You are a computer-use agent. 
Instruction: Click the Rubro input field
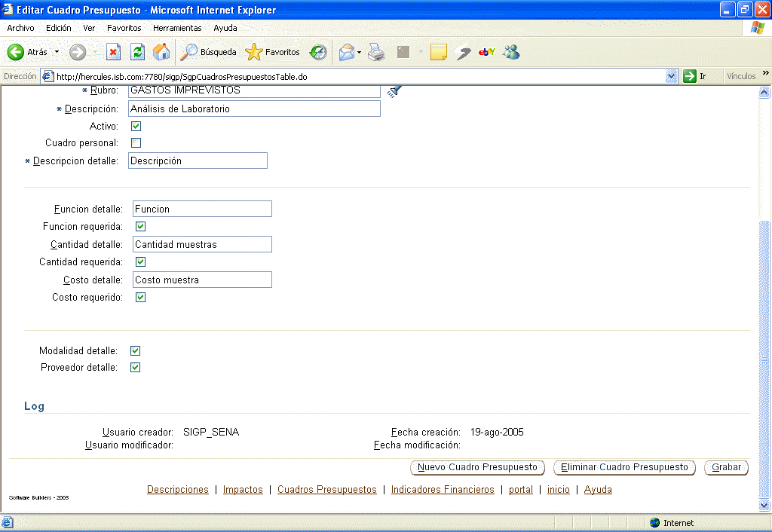254,91
